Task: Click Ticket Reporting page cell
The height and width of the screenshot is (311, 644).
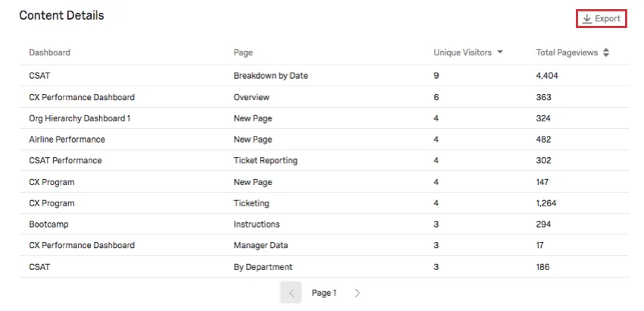Action: point(265,161)
